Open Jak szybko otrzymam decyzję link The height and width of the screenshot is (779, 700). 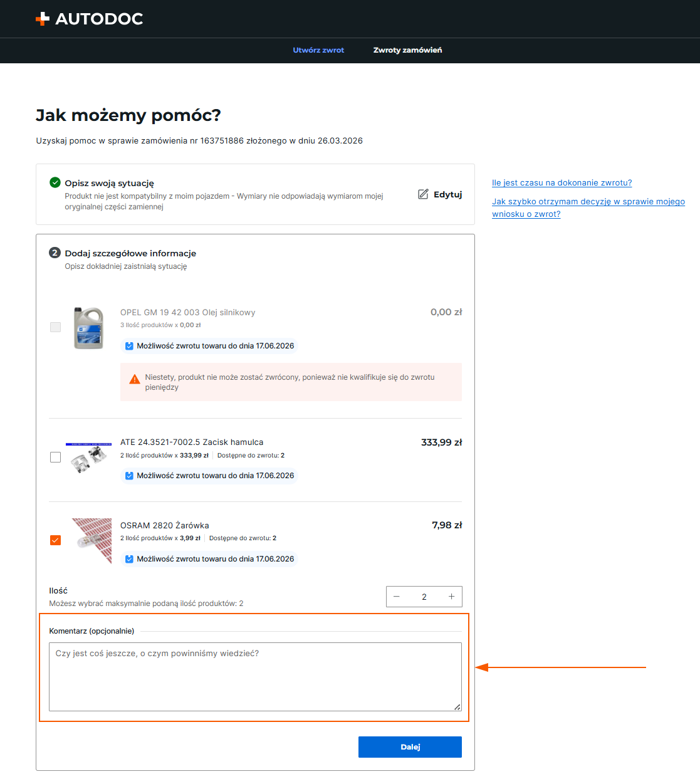click(588, 207)
